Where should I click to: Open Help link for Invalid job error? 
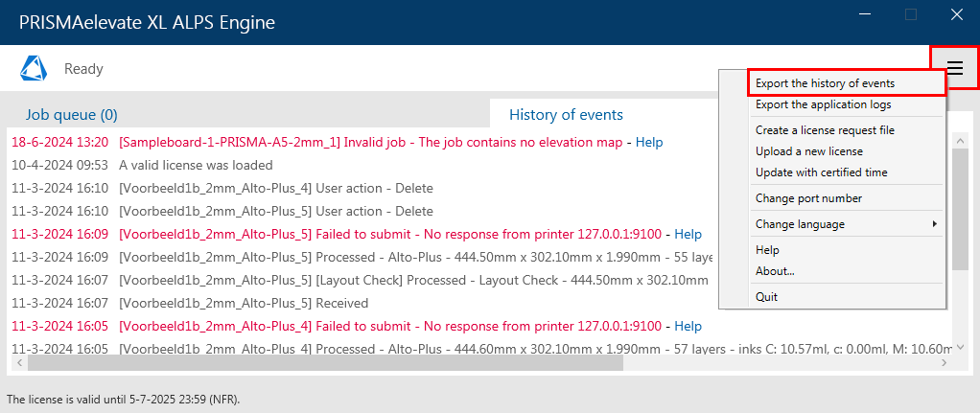click(649, 143)
